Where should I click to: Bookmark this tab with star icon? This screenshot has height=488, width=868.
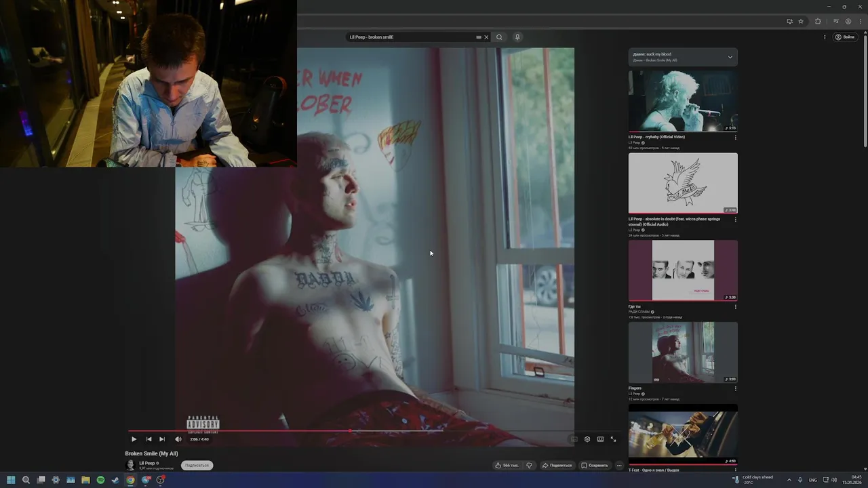pyautogui.click(x=801, y=21)
